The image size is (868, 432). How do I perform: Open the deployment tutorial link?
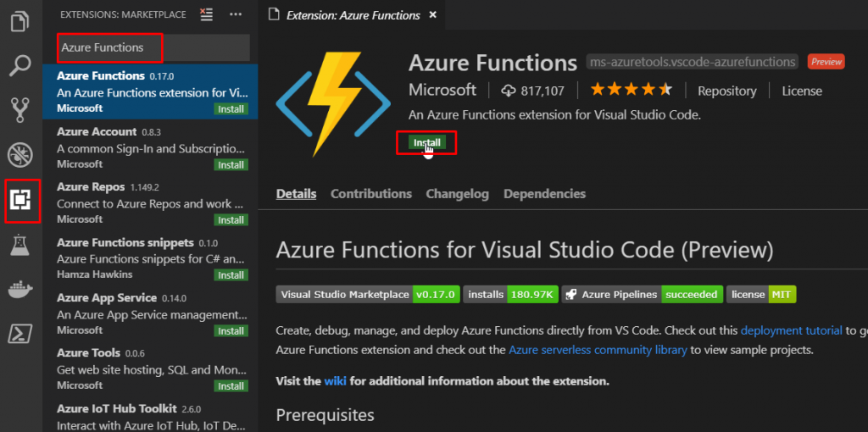coord(792,330)
